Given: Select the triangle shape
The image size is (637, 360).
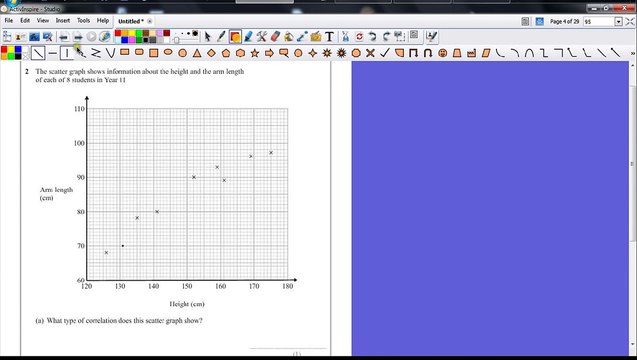Looking at the screenshot, I should (197, 53).
